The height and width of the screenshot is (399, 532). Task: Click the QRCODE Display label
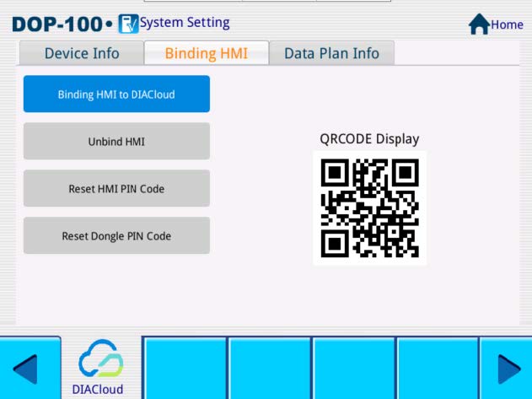369,139
